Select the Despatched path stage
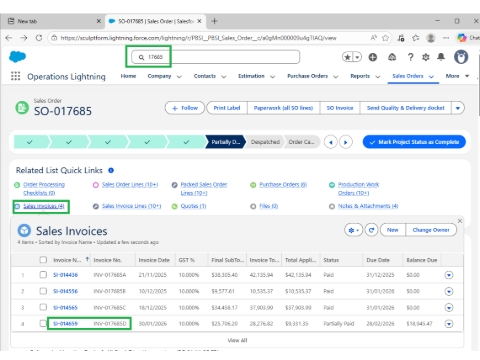The height and width of the screenshot is (360, 480). [x=265, y=142]
